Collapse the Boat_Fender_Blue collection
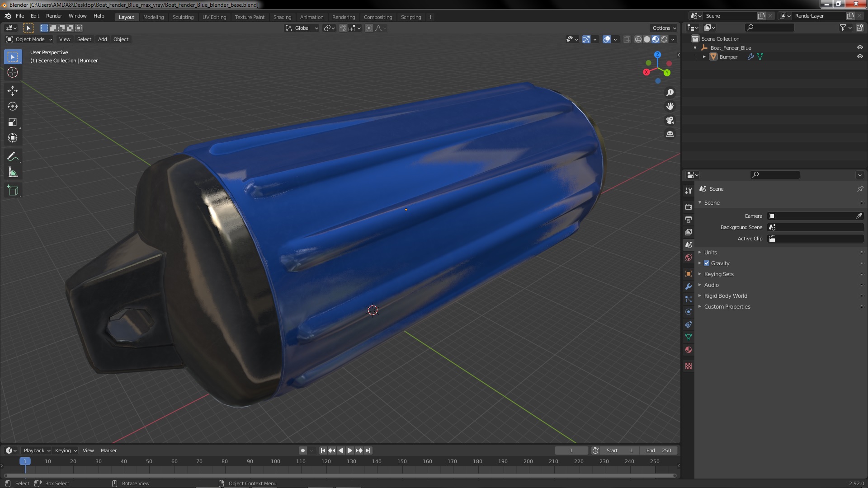868x488 pixels. (695, 48)
